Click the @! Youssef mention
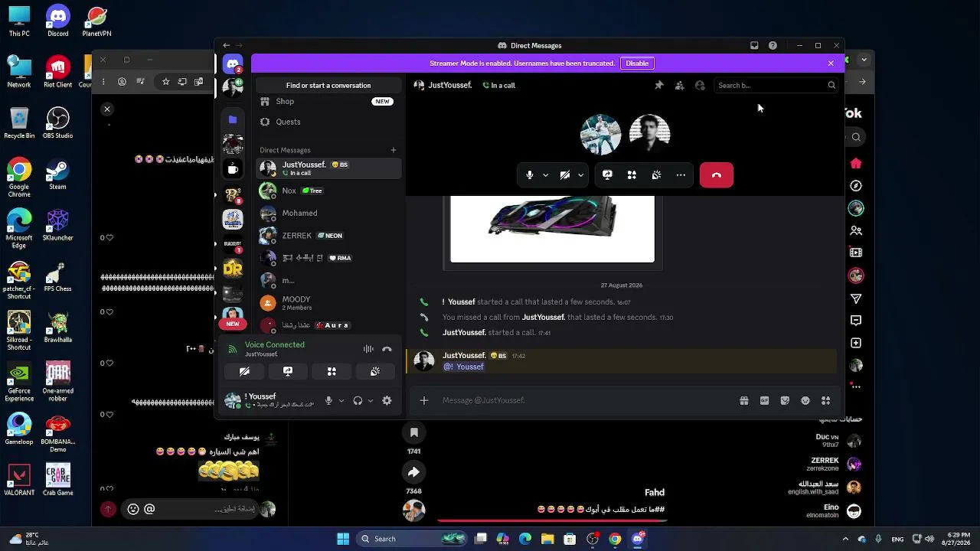 pos(463,367)
